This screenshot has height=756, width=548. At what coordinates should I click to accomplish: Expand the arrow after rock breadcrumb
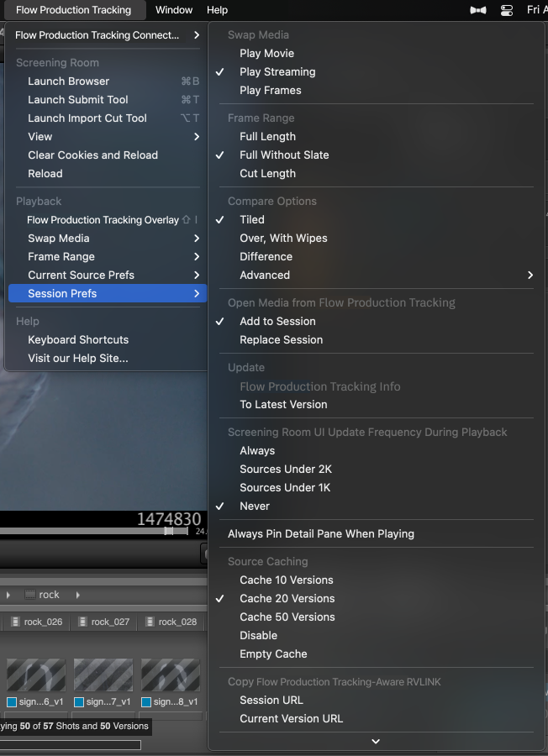point(77,595)
